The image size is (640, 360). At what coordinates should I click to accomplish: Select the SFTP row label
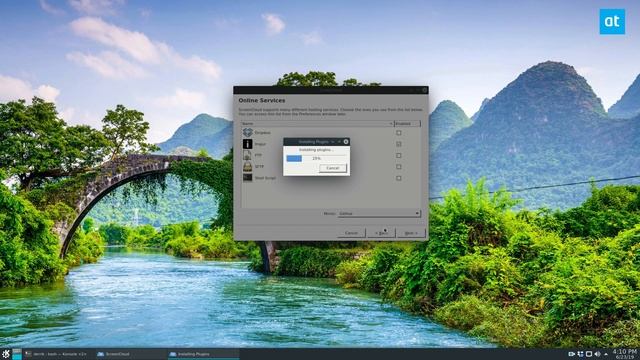point(259,167)
